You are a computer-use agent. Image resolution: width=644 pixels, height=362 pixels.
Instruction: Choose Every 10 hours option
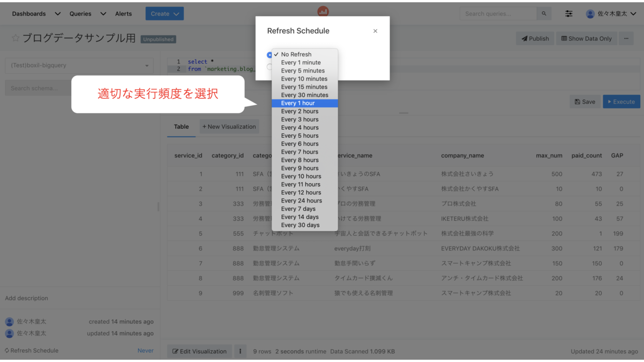[305, 176]
